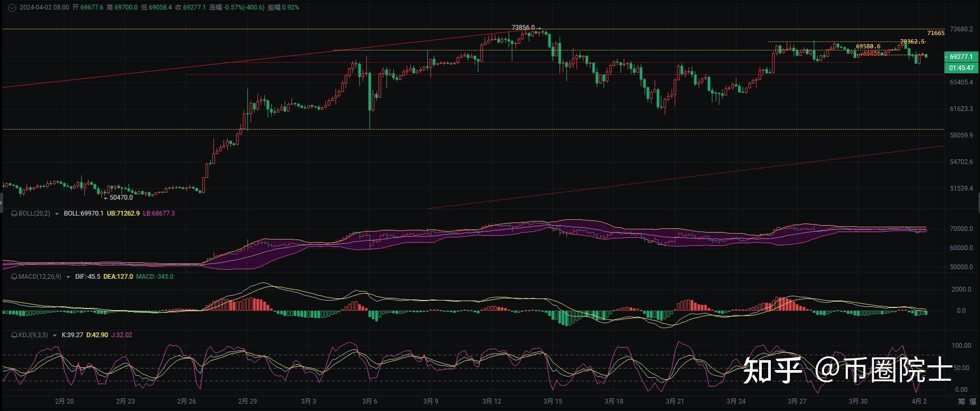
Task: Click the 65405.4 price axis label
Action: (x=961, y=82)
